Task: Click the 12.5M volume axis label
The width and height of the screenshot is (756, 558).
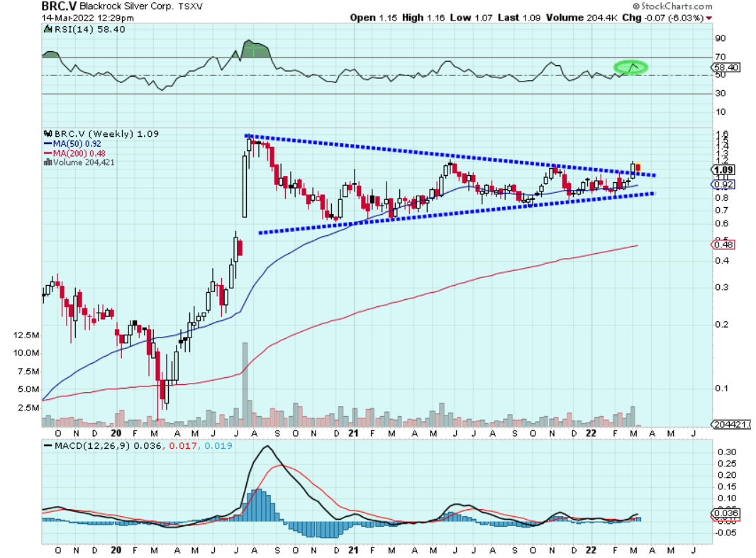Action: click(26, 335)
